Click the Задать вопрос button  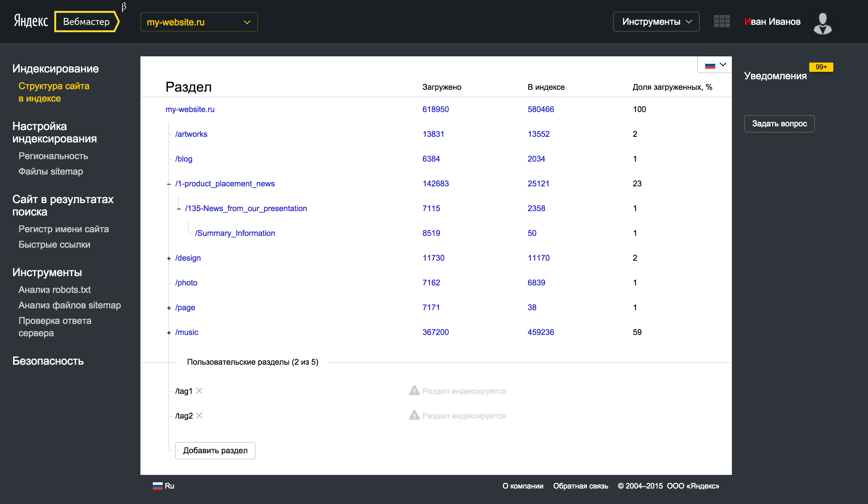point(779,124)
